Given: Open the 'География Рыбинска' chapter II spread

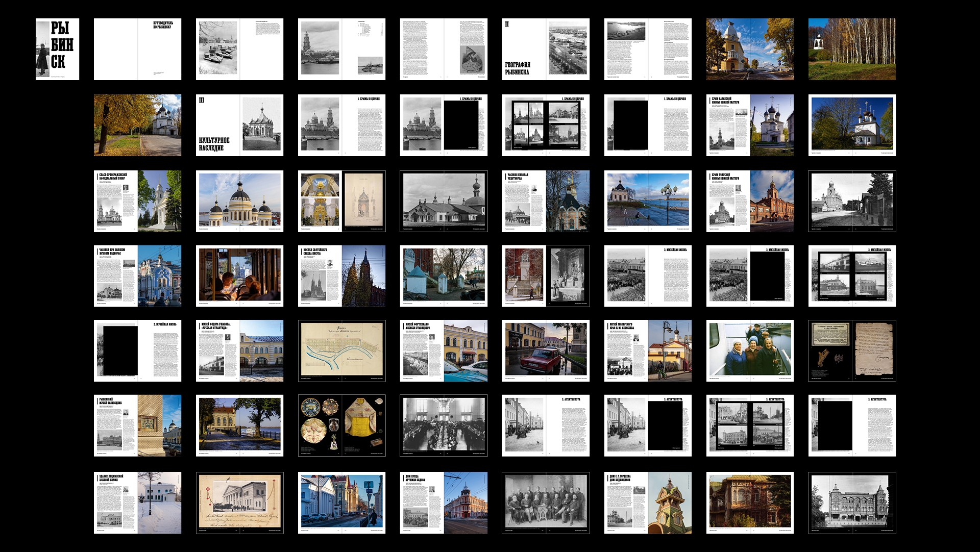Looking at the screenshot, I should (546, 49).
